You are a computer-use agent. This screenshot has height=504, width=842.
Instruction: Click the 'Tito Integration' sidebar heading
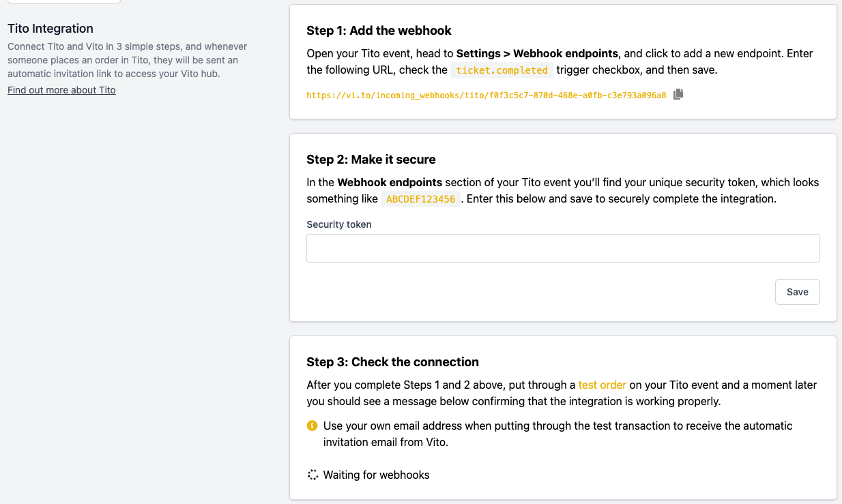[50, 29]
